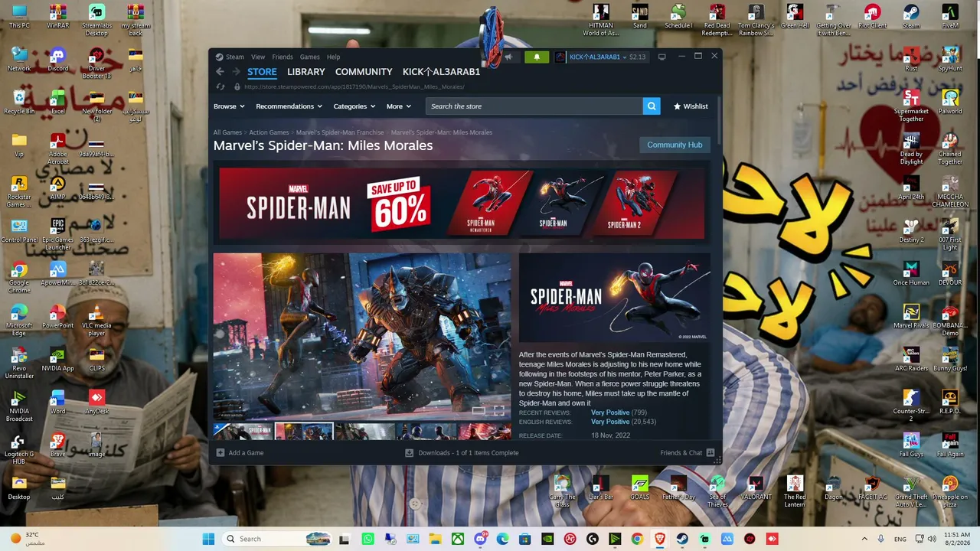Click the Steam forward navigation arrow
The height and width of the screenshot is (551, 980).
point(235,72)
